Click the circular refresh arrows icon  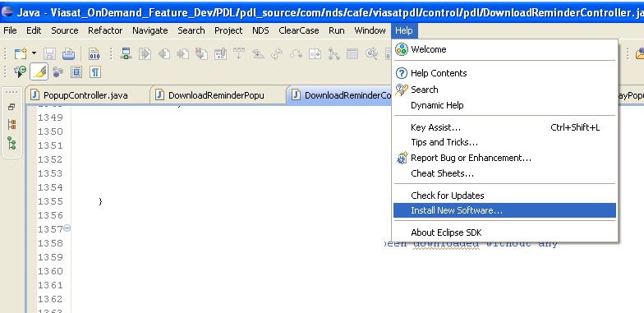[277, 54]
